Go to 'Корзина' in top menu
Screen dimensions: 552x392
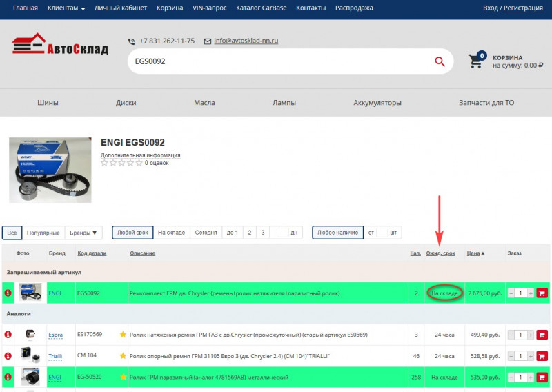click(x=170, y=8)
